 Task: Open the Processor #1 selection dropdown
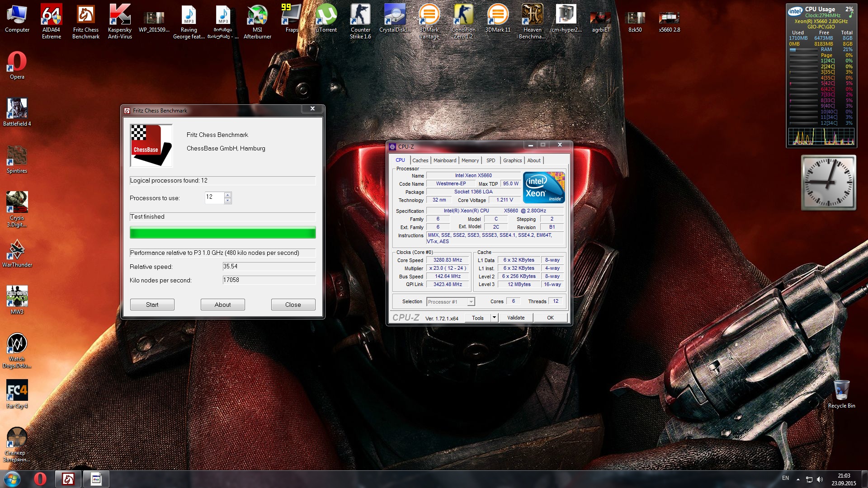(471, 302)
